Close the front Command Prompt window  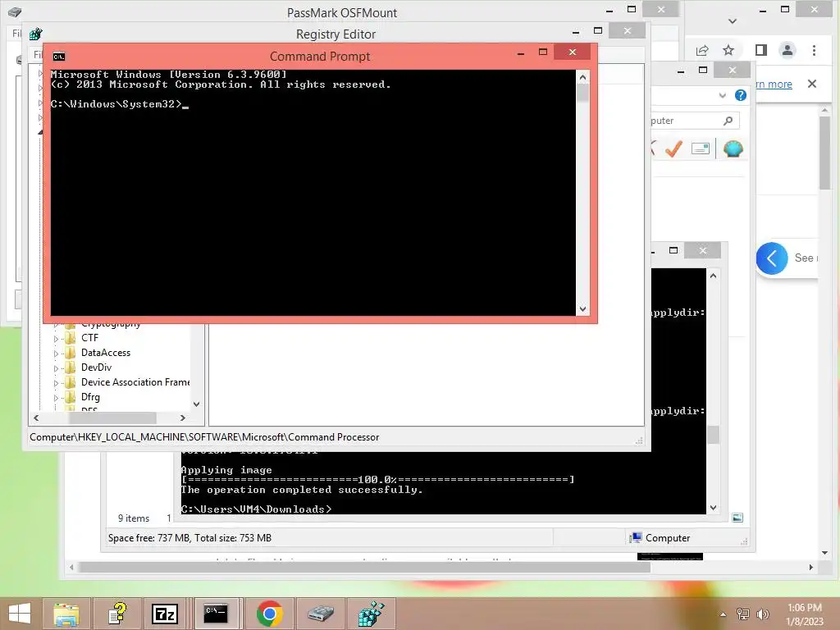(572, 52)
